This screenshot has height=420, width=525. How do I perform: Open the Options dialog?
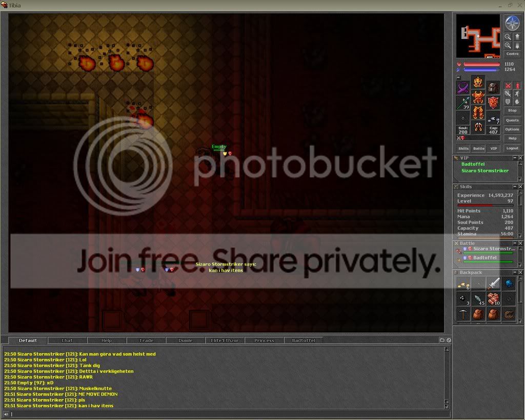coord(512,129)
